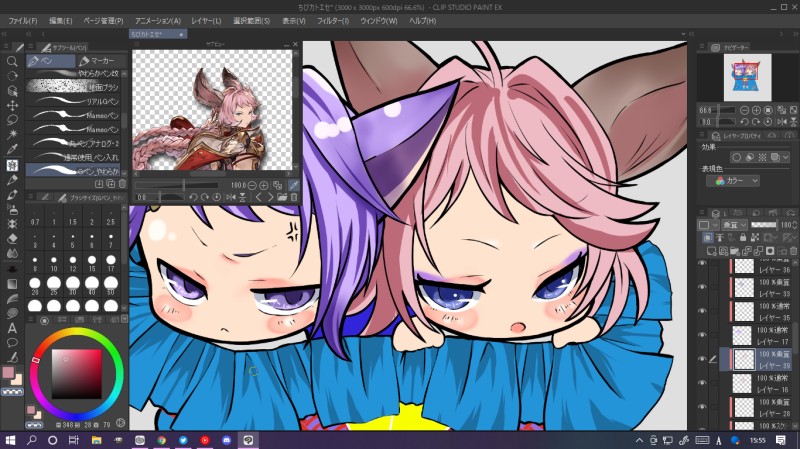Toggle visibility of レイヤー 35

[x=703, y=311]
